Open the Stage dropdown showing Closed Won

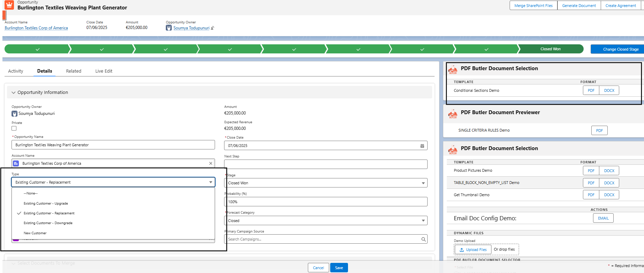pyautogui.click(x=326, y=183)
